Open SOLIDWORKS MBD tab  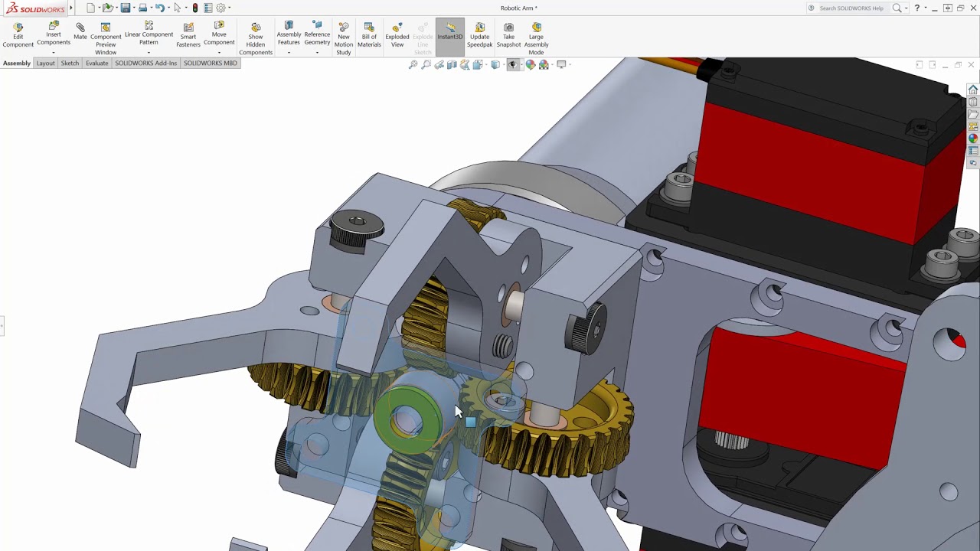(211, 63)
